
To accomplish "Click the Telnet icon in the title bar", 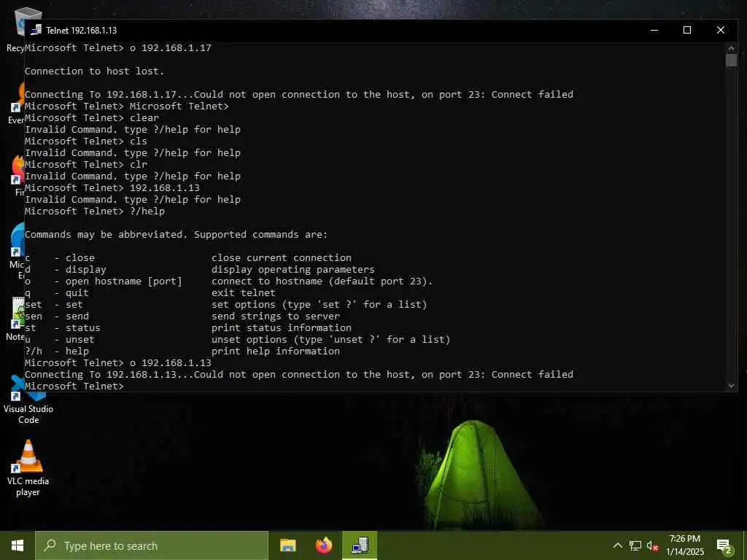I will tap(36, 30).
